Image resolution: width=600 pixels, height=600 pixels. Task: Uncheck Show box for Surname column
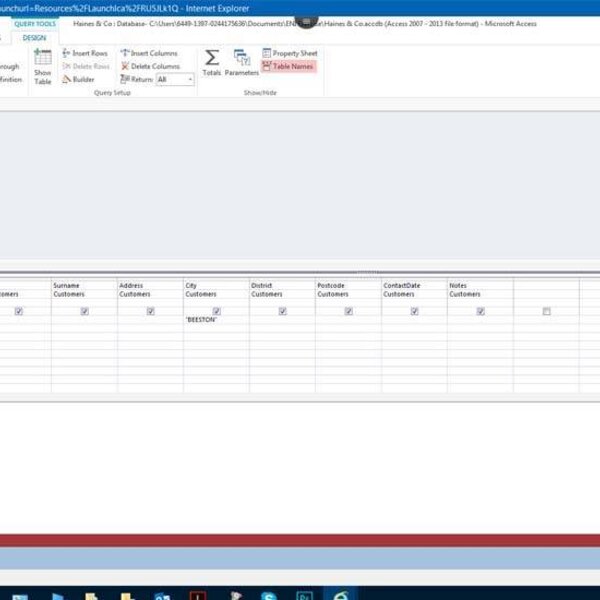(84, 311)
